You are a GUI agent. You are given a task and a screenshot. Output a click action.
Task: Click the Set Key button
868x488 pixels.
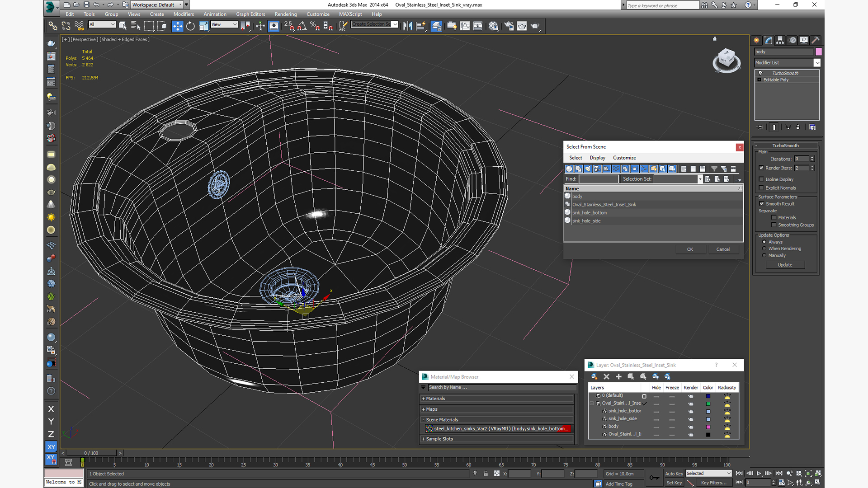tap(674, 483)
